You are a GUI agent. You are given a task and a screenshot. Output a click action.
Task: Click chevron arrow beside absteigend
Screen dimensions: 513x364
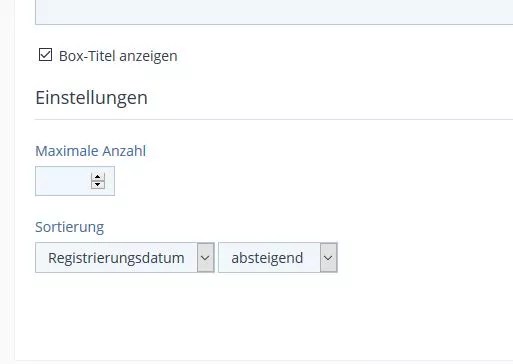coord(328,258)
